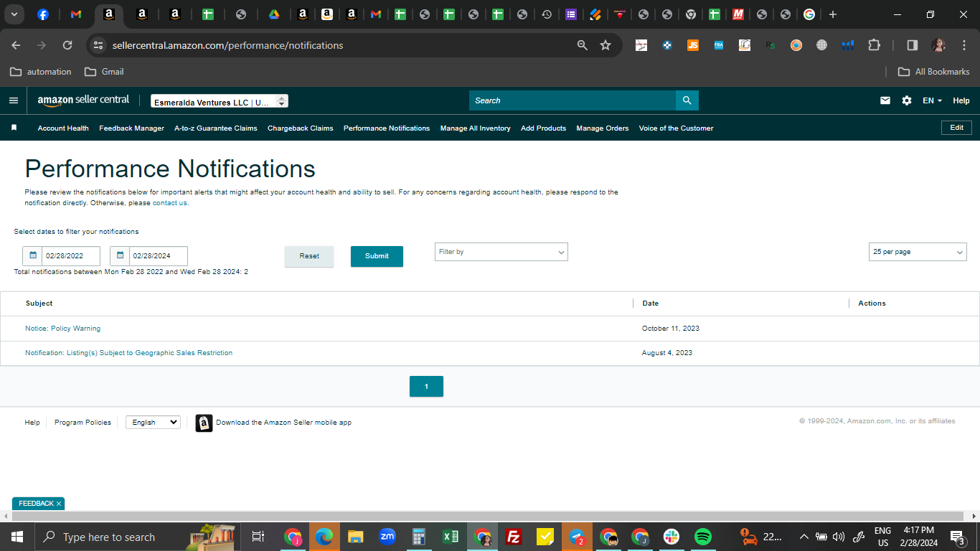Open the Help link in header

(x=961, y=100)
